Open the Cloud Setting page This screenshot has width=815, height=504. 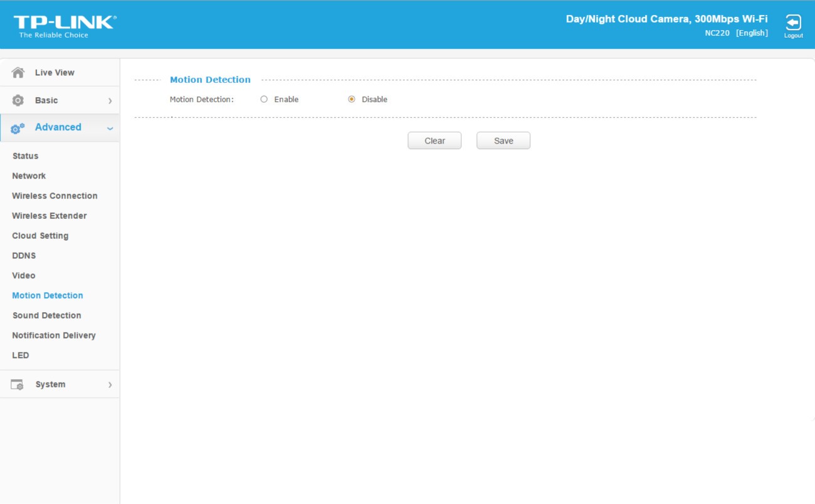click(x=40, y=236)
